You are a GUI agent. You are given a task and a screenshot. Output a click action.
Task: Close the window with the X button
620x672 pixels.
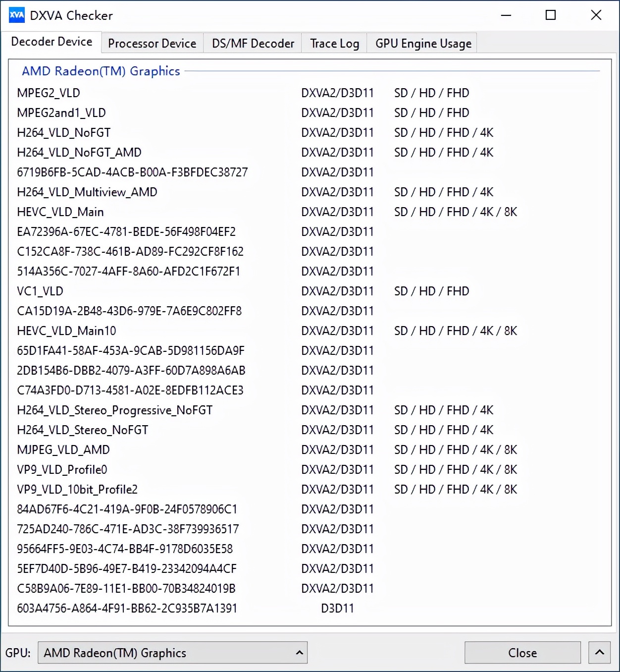(x=596, y=15)
